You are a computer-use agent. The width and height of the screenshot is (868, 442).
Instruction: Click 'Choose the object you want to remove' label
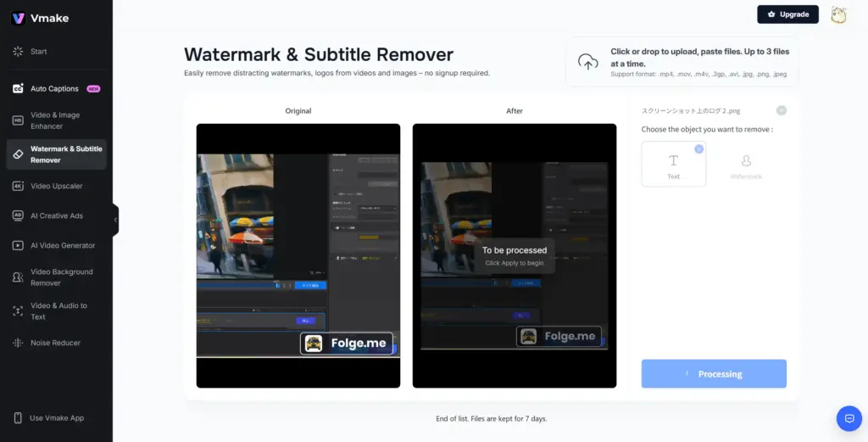coord(707,130)
